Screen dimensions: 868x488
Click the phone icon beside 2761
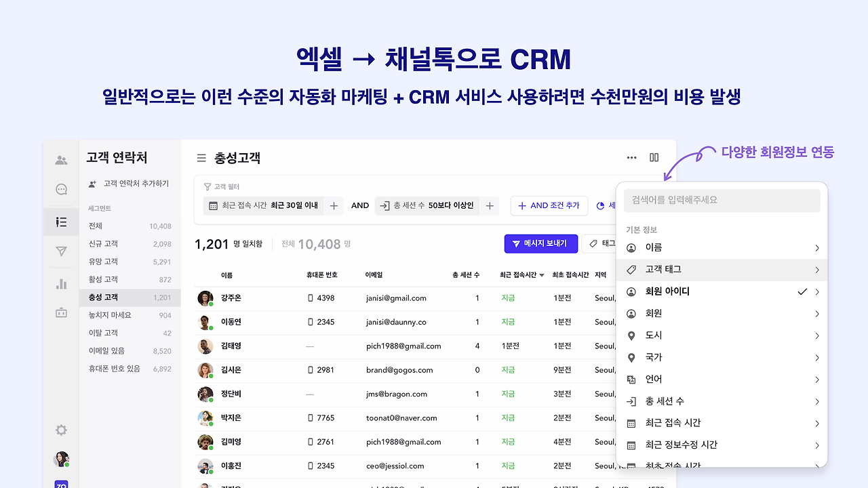pos(311,442)
